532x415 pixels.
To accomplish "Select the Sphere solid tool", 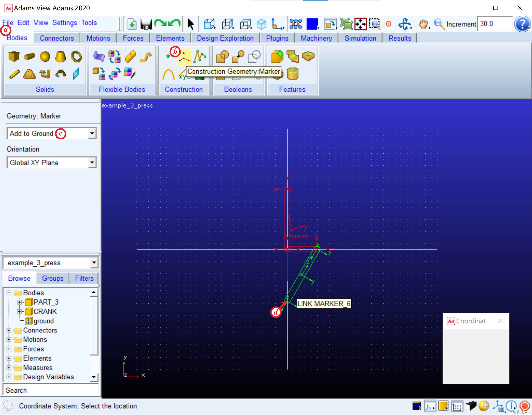I will tap(45, 56).
